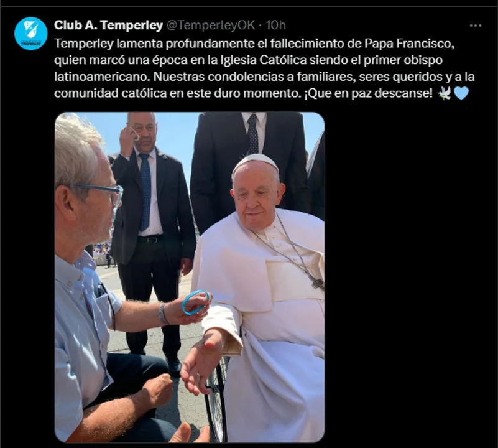Click the background man's blue tie
The width and height of the screenshot is (498, 448).
pyautogui.click(x=145, y=192)
